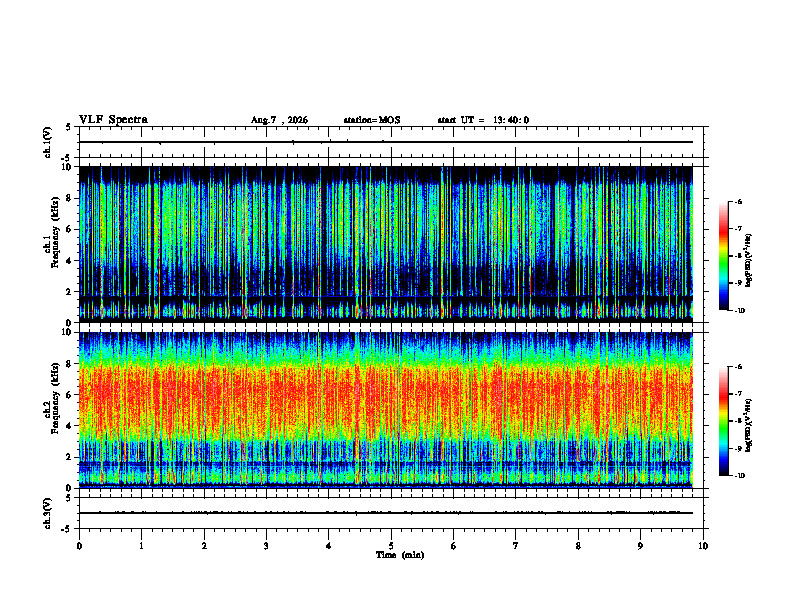The width and height of the screenshot is (792, 612).
Task: Click the ch.1 spectrogram panel
Action: [386, 244]
